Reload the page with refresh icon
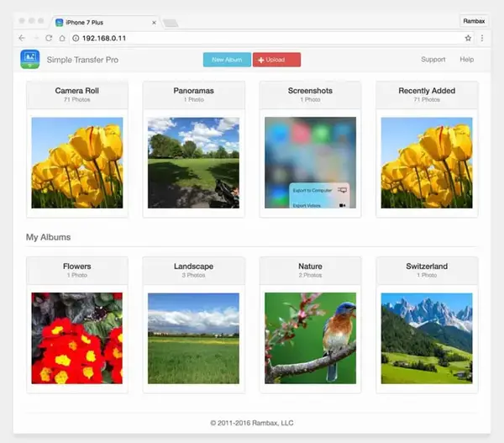 (49, 38)
